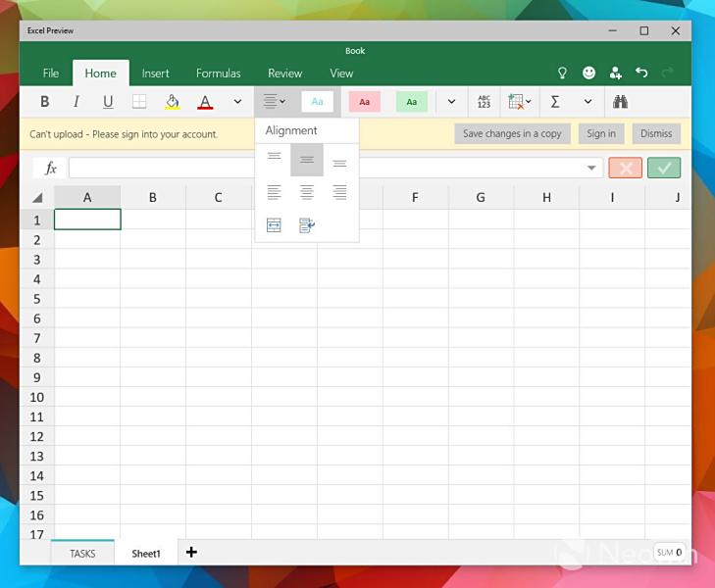Click the fx insert function icon
The image size is (715, 588).
[x=50, y=168]
